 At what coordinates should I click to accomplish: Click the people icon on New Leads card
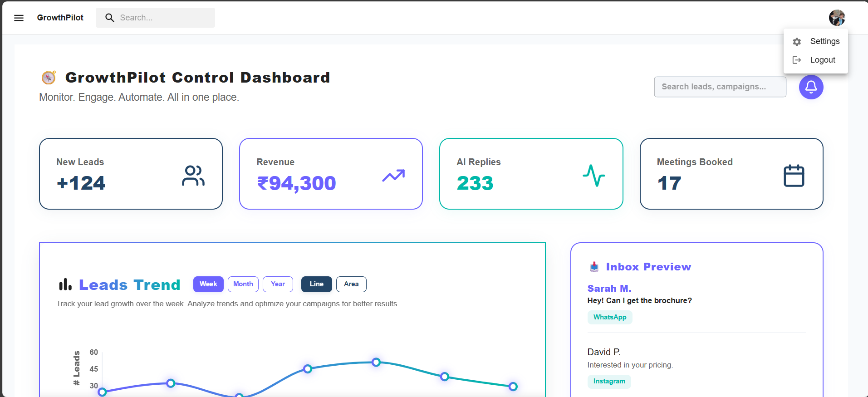point(193,176)
